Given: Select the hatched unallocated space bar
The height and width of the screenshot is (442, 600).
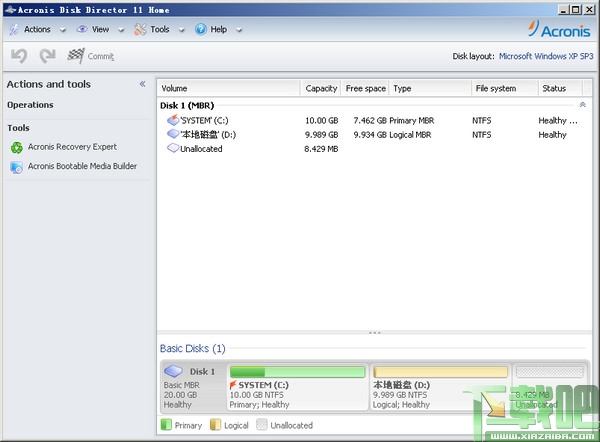Looking at the screenshot, I should click(x=549, y=372).
